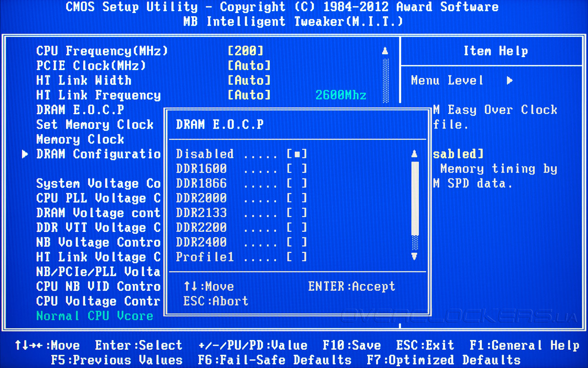588x368 pixels.
Task: Pick the DDR1866 radio bracket
Action: click(x=297, y=184)
